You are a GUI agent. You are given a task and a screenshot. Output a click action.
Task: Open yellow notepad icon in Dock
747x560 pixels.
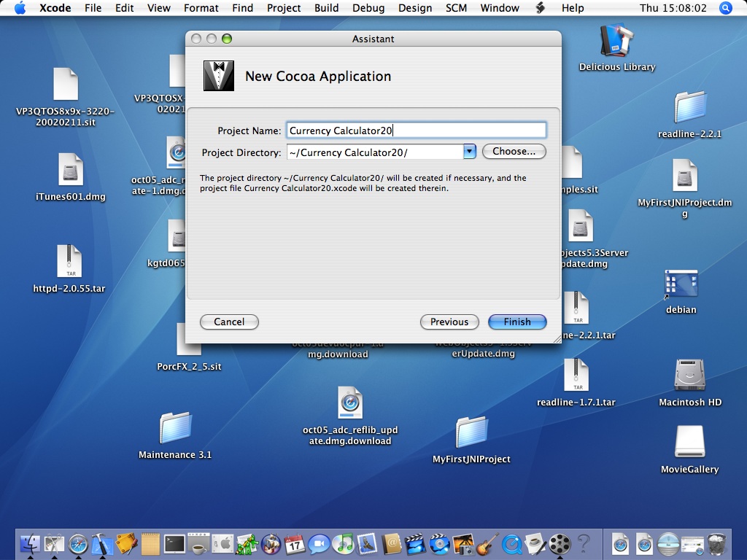150,544
